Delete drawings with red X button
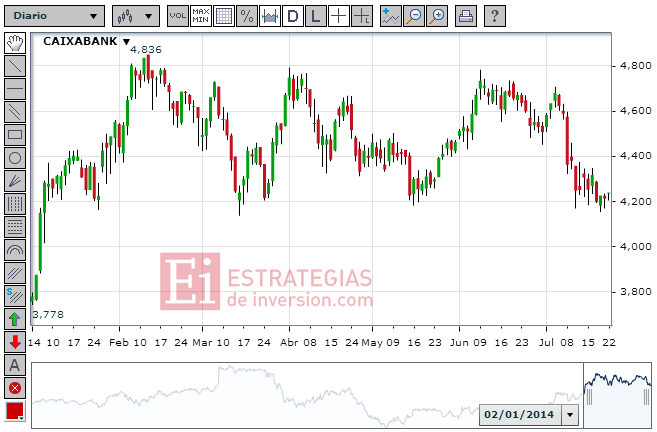The image size is (657, 432). click(x=15, y=388)
